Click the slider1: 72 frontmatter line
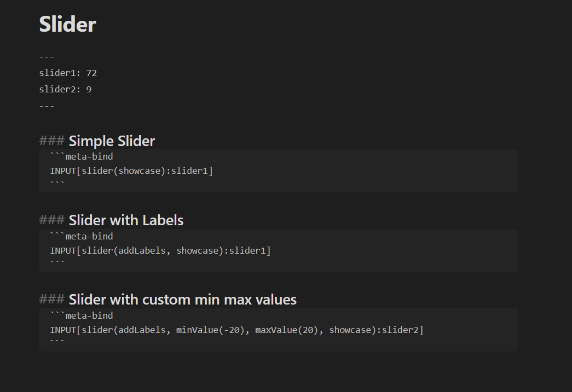572x392 pixels. (x=68, y=73)
